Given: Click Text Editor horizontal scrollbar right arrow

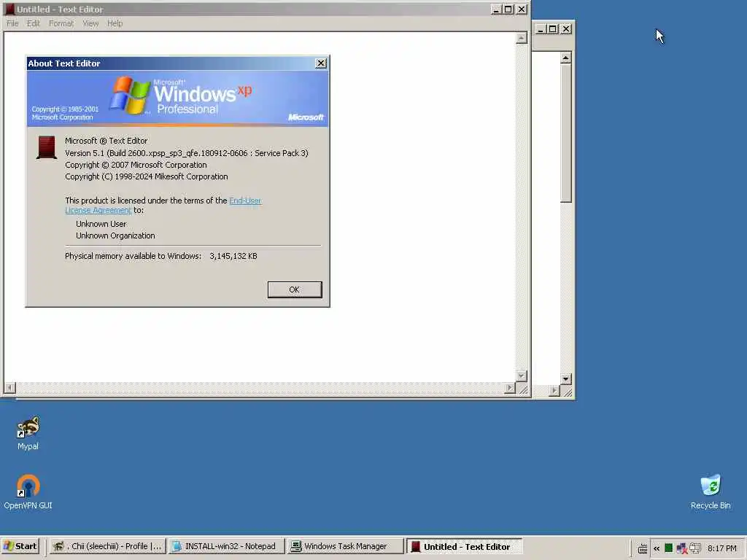Looking at the screenshot, I should [x=510, y=388].
